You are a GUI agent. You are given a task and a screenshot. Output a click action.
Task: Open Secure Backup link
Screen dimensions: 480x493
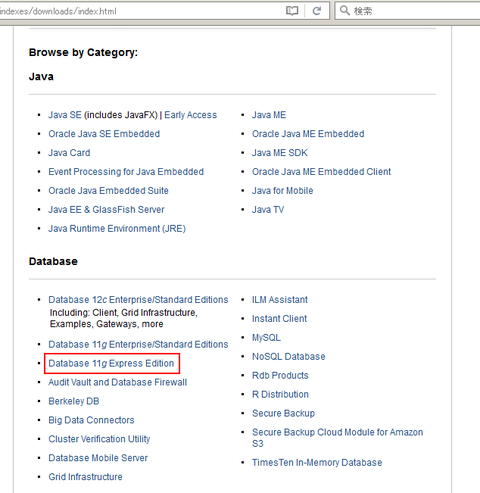[283, 414]
